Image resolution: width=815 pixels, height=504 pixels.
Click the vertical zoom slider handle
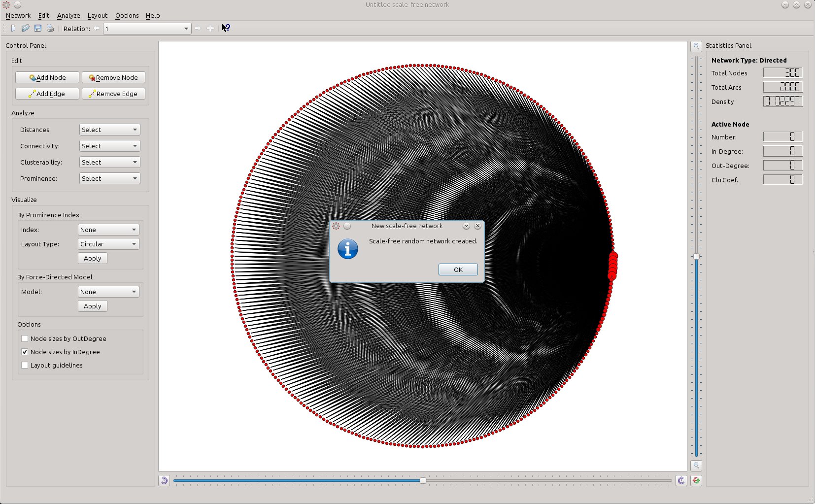tap(696, 256)
